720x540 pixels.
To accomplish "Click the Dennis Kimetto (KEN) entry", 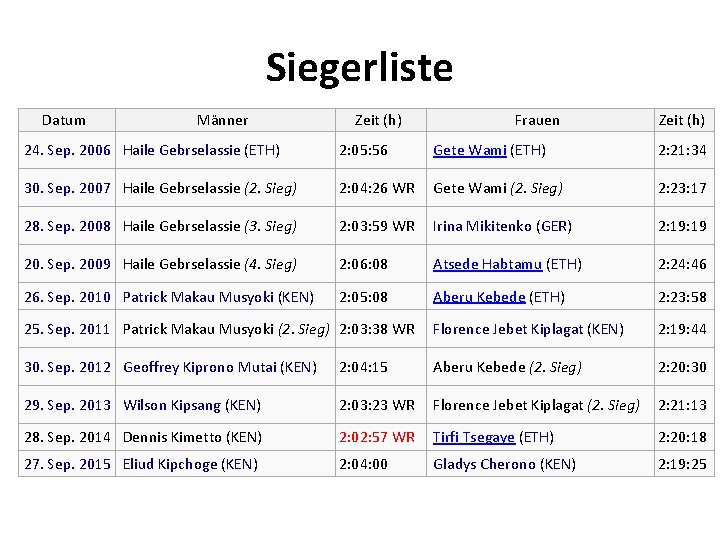I will click(192, 437).
